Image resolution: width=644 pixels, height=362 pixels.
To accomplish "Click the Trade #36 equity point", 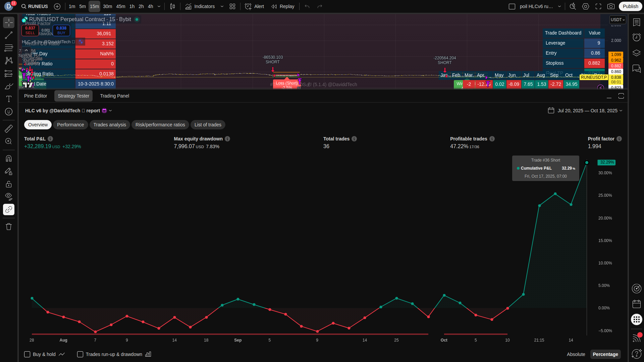I will tap(587, 163).
